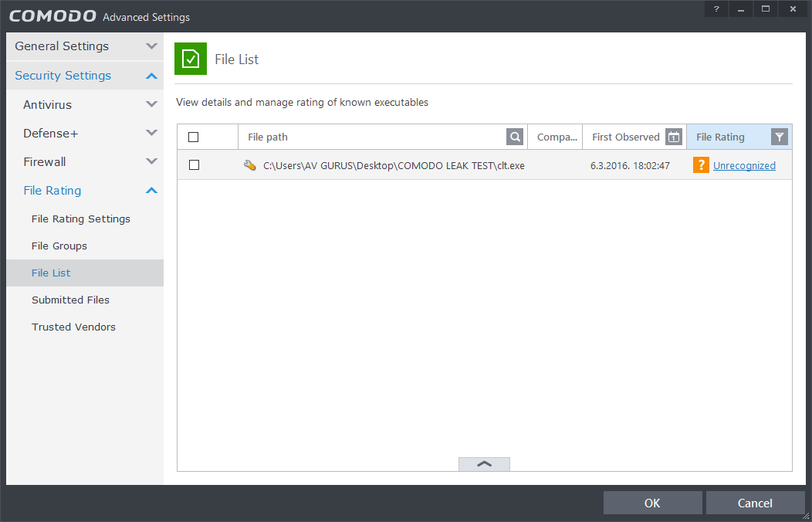812x522 pixels.
Task: Click the green File List header icon
Action: click(191, 59)
